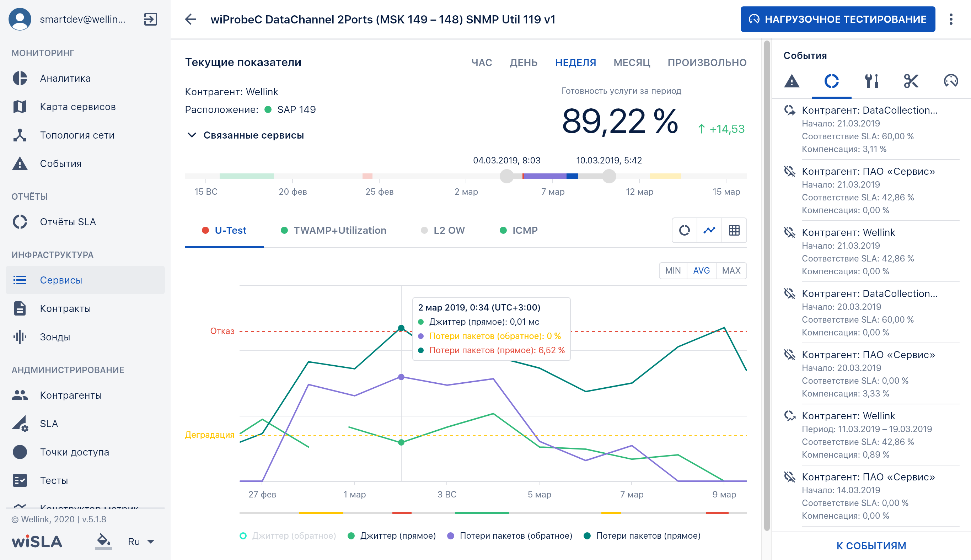This screenshot has height=560, width=971.
Task: Select the МЕСЯЦ period tab
Action: [632, 63]
